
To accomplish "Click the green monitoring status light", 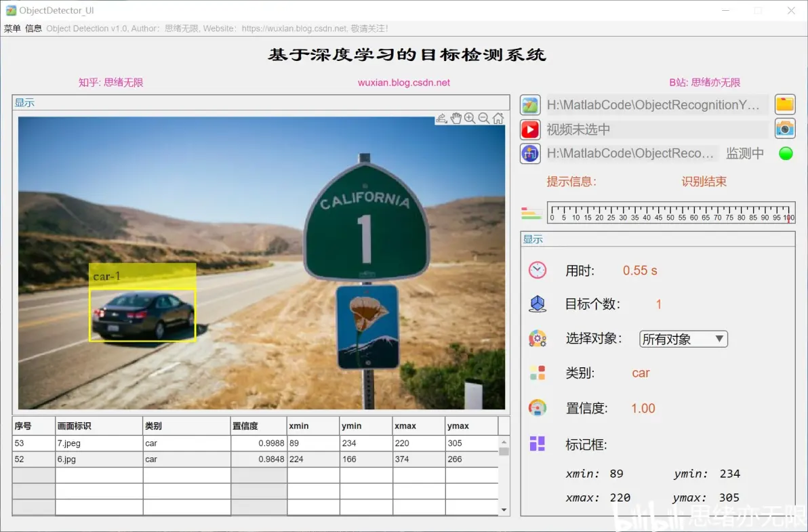I will point(786,153).
